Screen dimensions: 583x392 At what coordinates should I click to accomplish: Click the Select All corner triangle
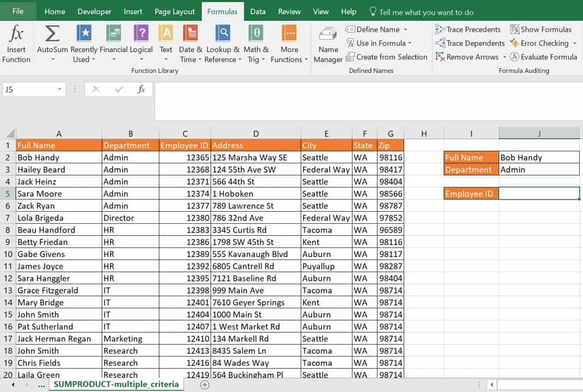point(10,133)
